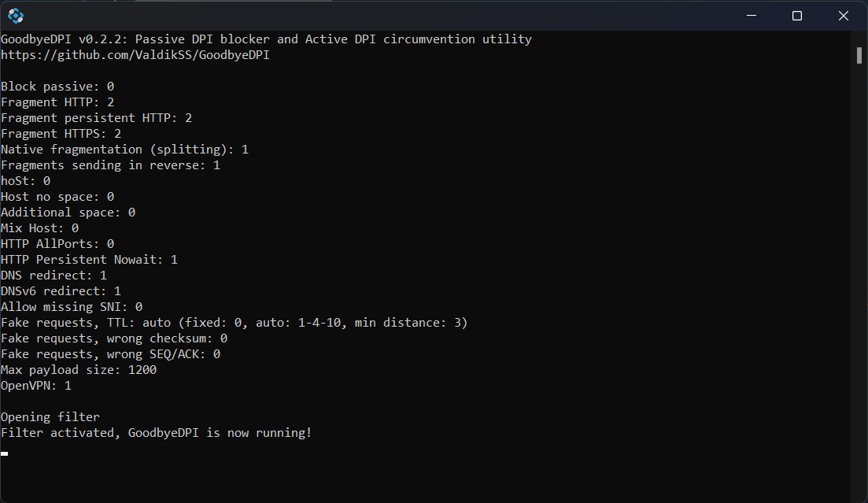Minimize the GoodbyeDPI console window
This screenshot has height=503, width=868.
(x=752, y=16)
